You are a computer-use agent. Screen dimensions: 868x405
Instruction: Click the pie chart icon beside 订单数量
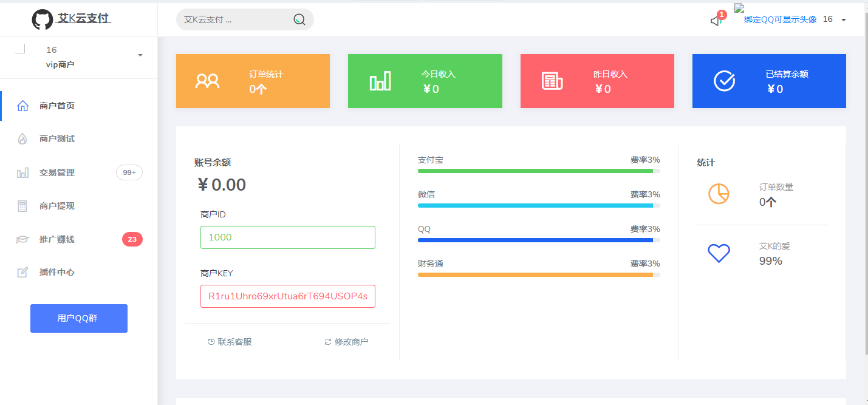[x=719, y=193]
